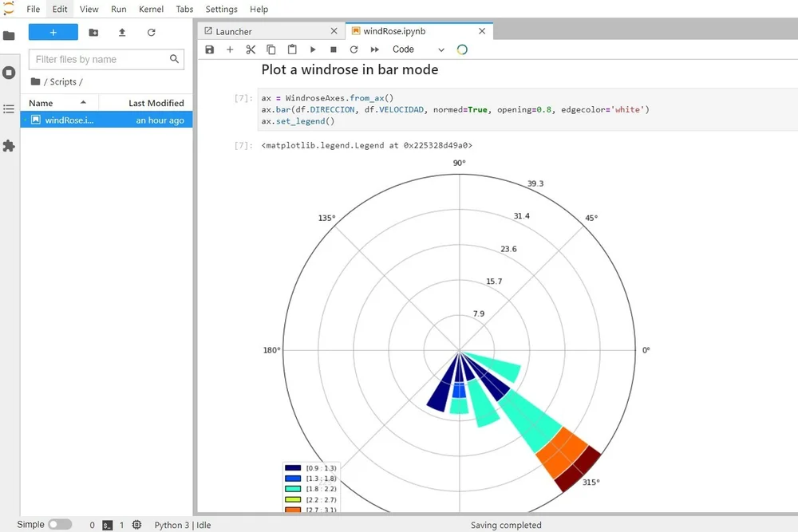Create a new folder in Scripts
The width and height of the screenshot is (798, 532).
click(93, 32)
